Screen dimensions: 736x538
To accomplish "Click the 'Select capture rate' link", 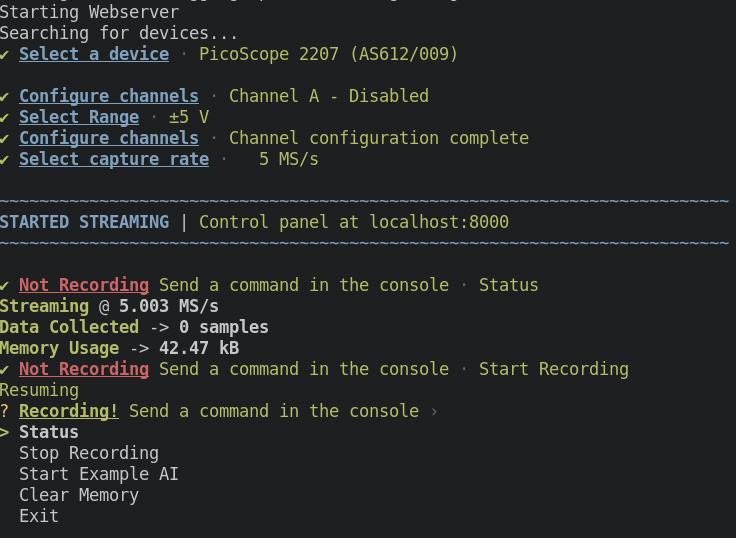I will coord(113,159).
